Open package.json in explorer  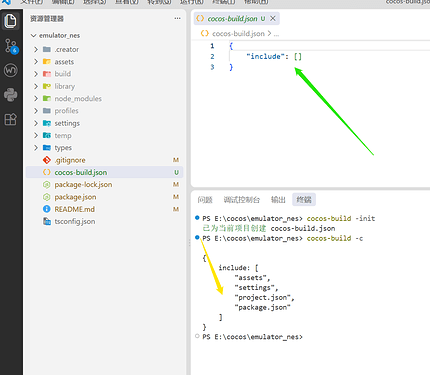(104, 197)
